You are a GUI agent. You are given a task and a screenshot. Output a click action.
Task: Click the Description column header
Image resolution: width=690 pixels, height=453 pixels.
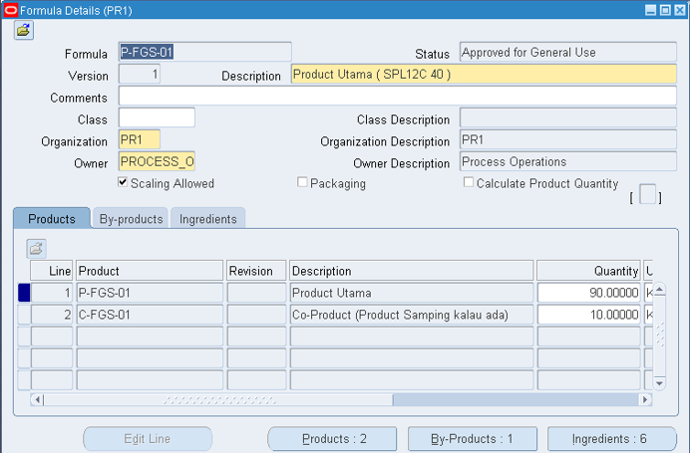point(411,271)
